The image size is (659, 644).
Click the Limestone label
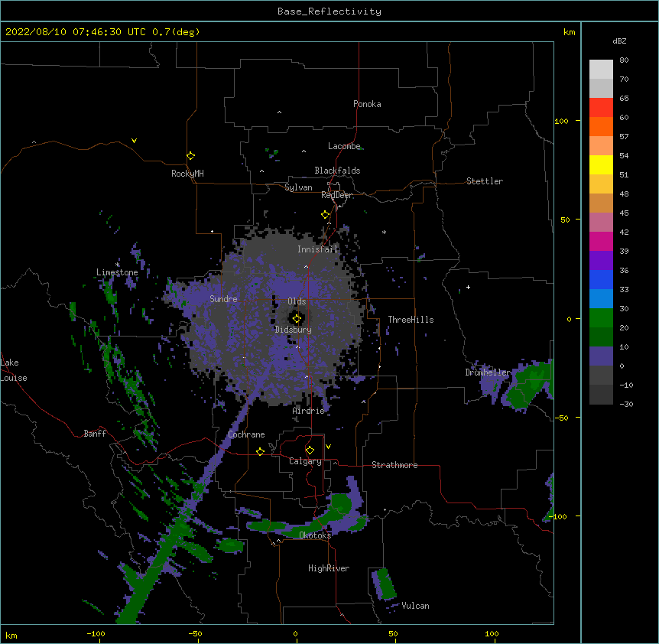117,272
